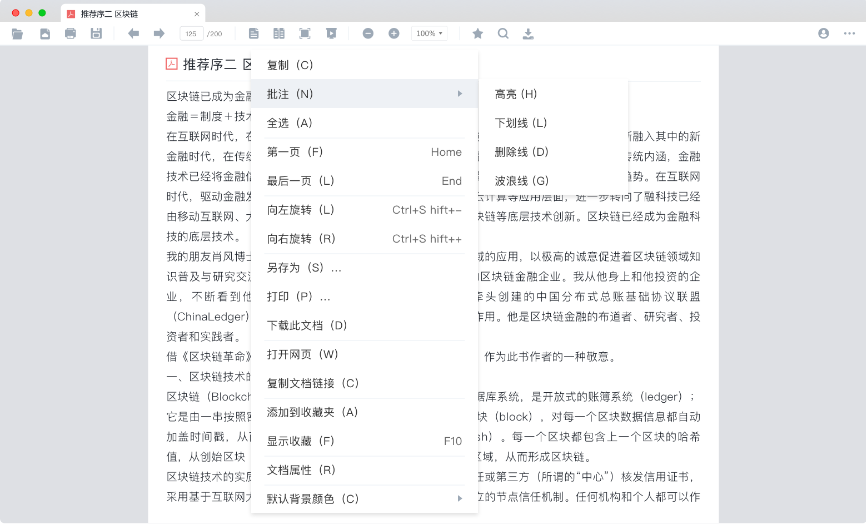Choose 复制 (C) in the context menu
Image resolution: width=866 pixels, height=525 pixels.
364,65
